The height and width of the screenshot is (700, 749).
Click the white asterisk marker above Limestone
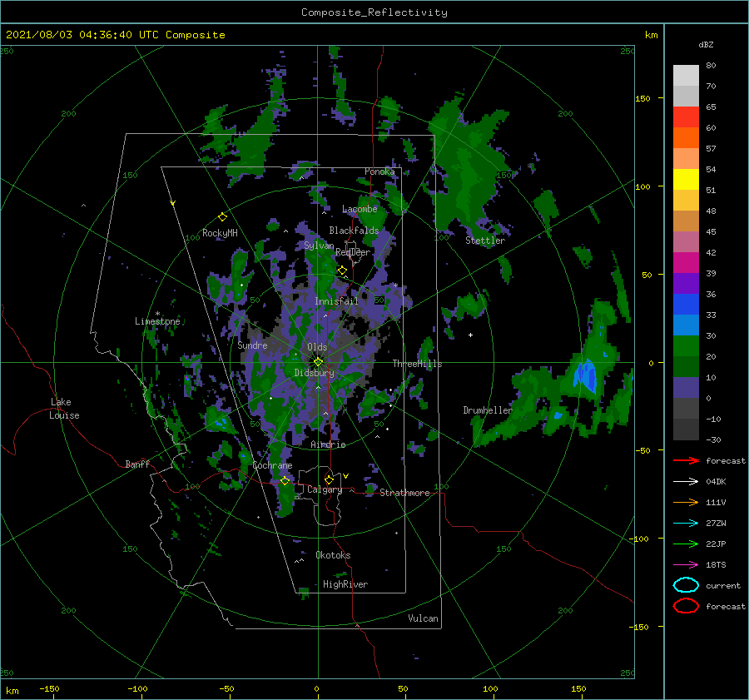(x=157, y=314)
